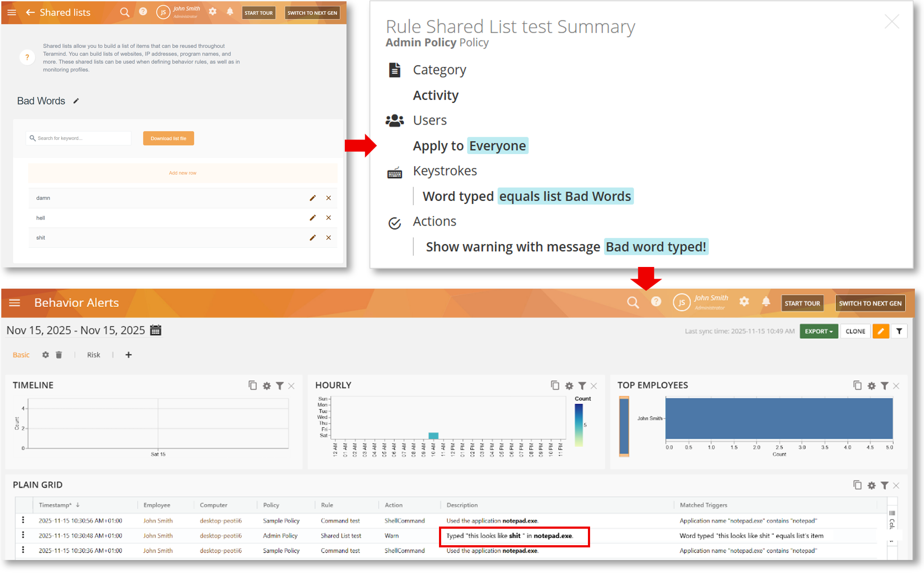The height and width of the screenshot is (573, 924).
Task: Delete the Basic tab with trash icon
Action: (x=59, y=355)
